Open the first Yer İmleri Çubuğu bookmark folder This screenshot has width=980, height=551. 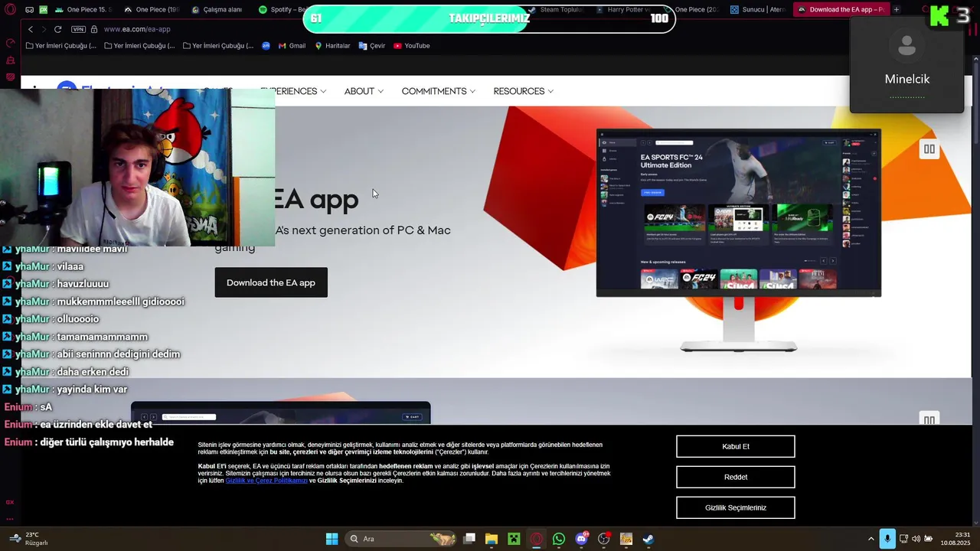(61, 46)
